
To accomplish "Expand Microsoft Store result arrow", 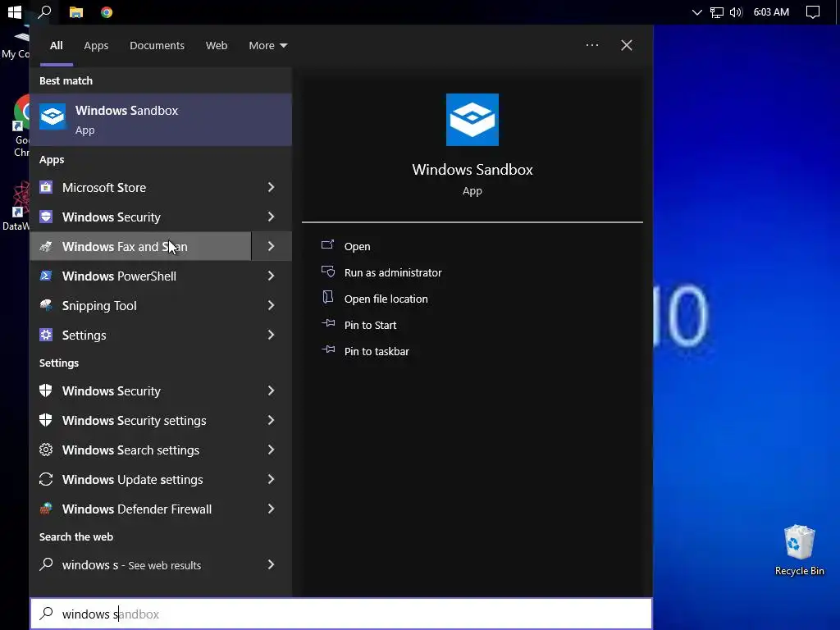I will tap(271, 187).
